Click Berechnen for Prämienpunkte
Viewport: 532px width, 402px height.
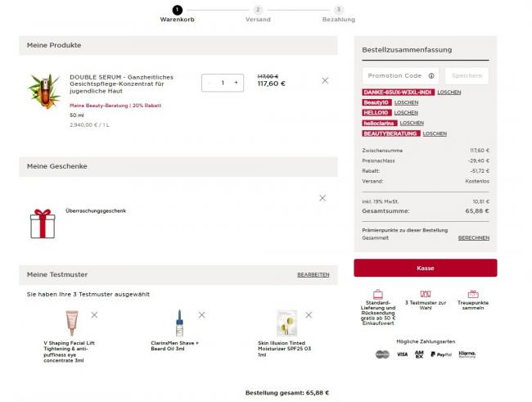[473, 237]
